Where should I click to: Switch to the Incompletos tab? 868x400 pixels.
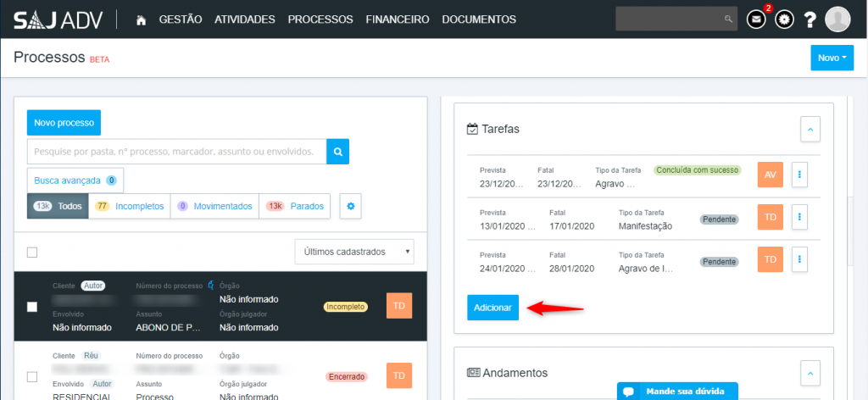pyautogui.click(x=130, y=206)
